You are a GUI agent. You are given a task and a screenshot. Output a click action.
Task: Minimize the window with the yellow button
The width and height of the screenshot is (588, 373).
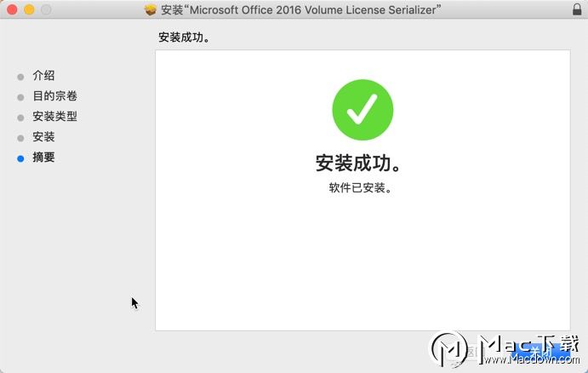[x=29, y=9]
